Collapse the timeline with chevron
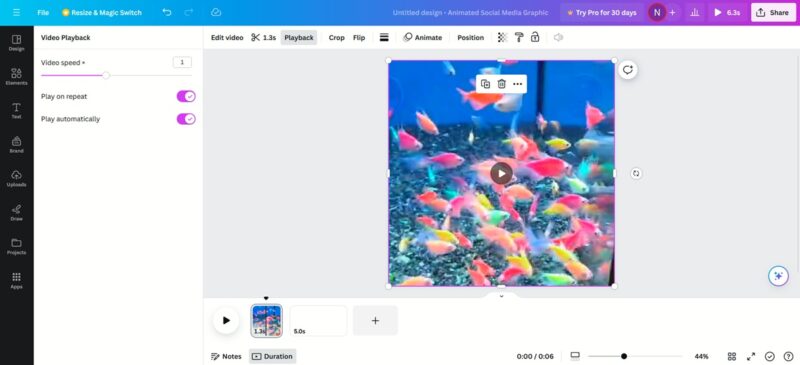The height and width of the screenshot is (365, 800). [x=502, y=296]
